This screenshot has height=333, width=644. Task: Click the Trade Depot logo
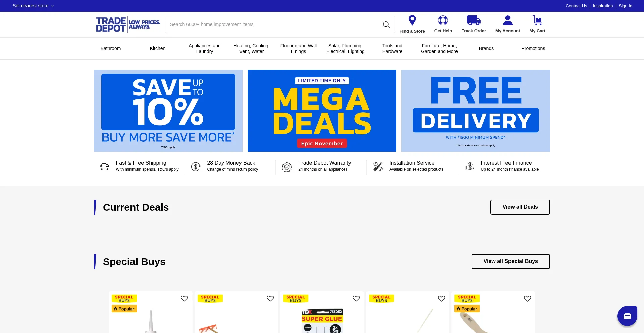(128, 24)
